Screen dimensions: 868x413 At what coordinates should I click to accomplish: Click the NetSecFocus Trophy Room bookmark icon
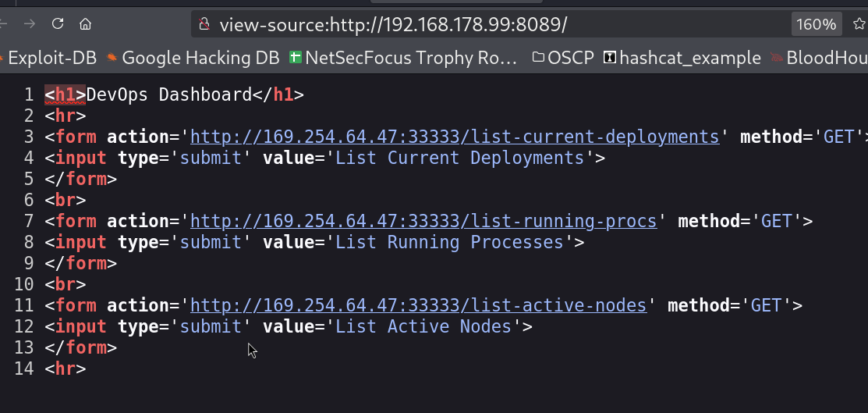point(296,57)
